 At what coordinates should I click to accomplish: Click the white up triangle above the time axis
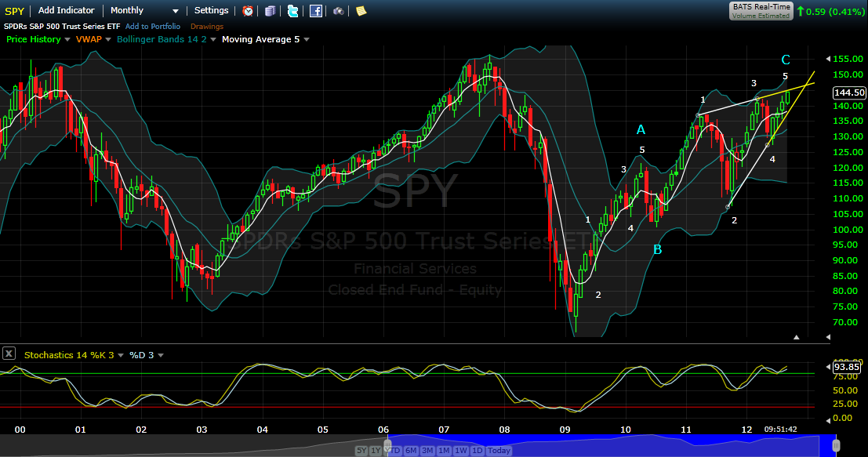[796, 337]
